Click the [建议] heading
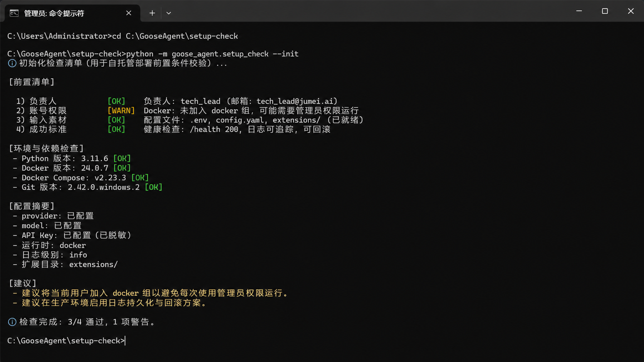This screenshot has height=362, width=644. [22, 284]
